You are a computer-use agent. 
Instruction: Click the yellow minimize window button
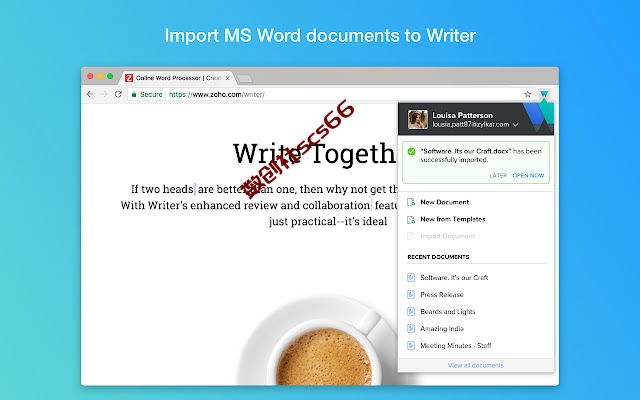[100, 76]
